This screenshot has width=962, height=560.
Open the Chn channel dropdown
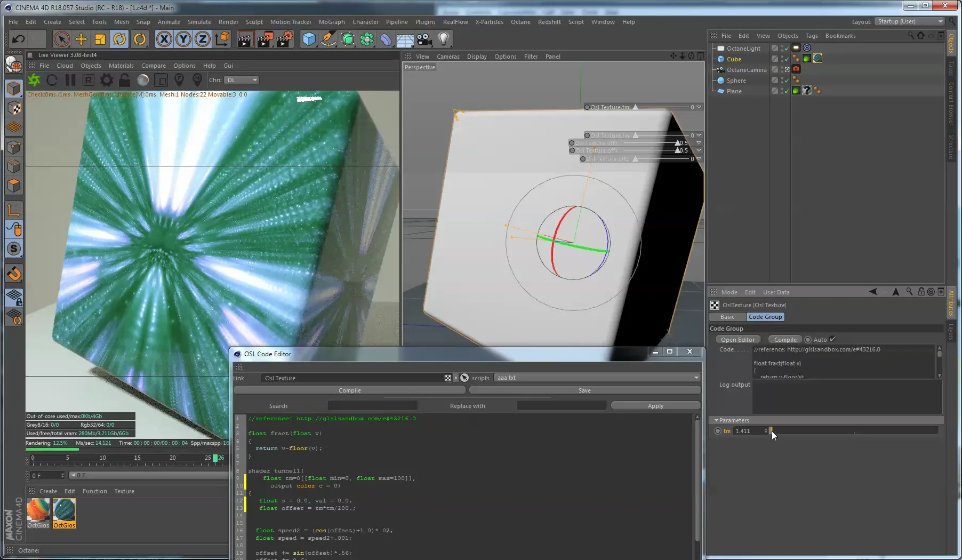(241, 80)
